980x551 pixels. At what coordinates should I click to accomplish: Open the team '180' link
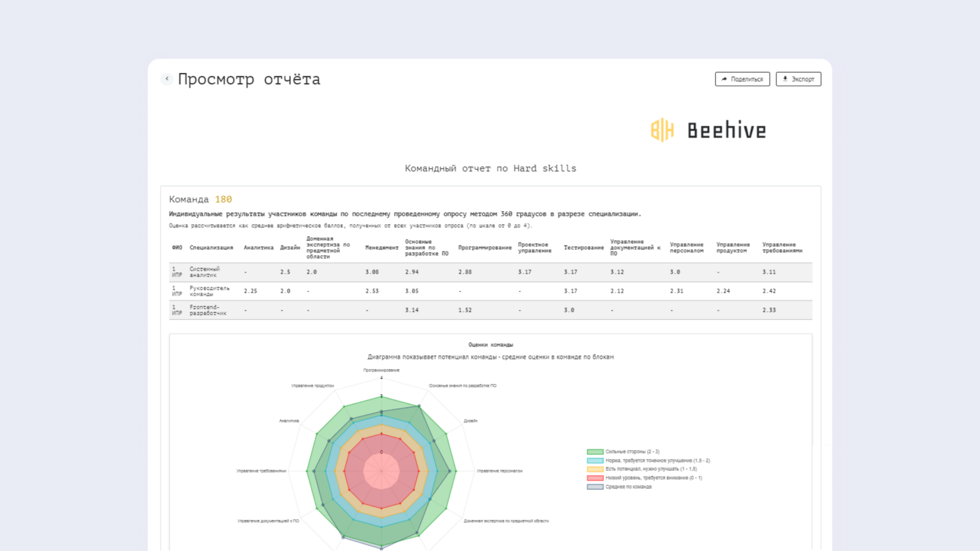[x=224, y=198]
